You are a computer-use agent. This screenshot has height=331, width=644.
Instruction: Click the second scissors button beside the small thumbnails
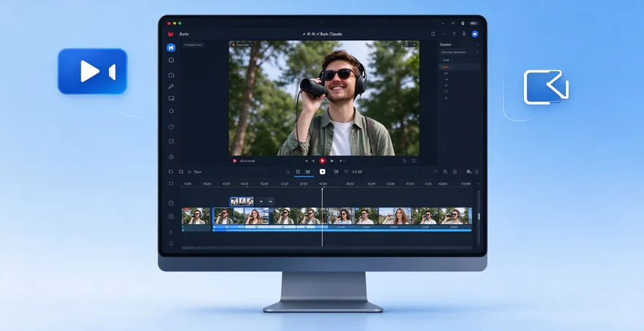click(271, 201)
